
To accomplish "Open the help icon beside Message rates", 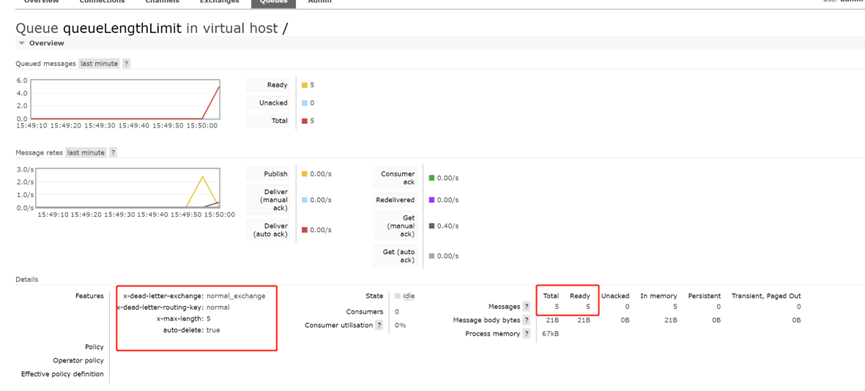I will tap(113, 153).
